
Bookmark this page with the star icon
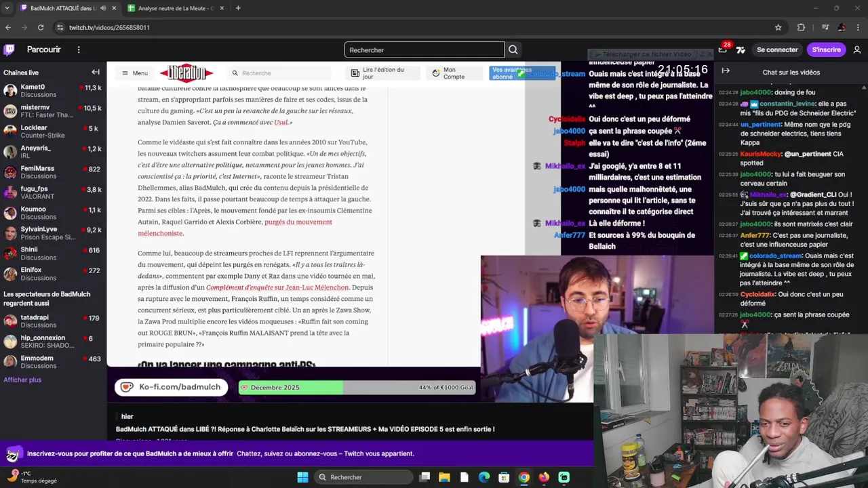pyautogui.click(x=778, y=27)
